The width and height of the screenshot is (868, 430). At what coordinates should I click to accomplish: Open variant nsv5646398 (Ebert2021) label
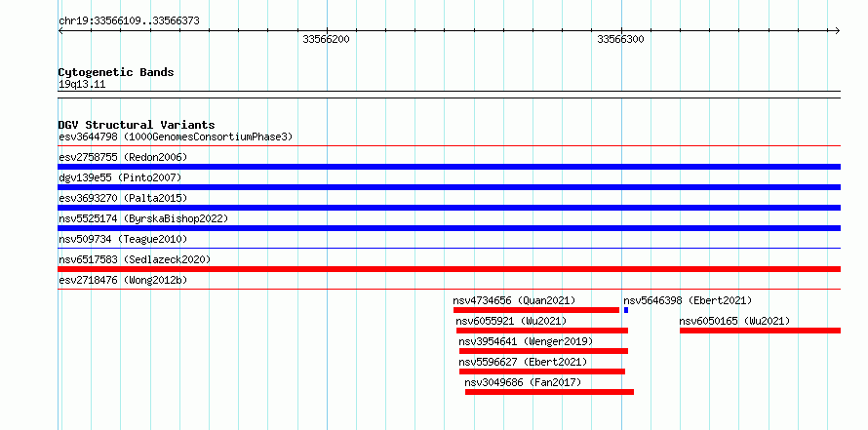tap(688, 300)
